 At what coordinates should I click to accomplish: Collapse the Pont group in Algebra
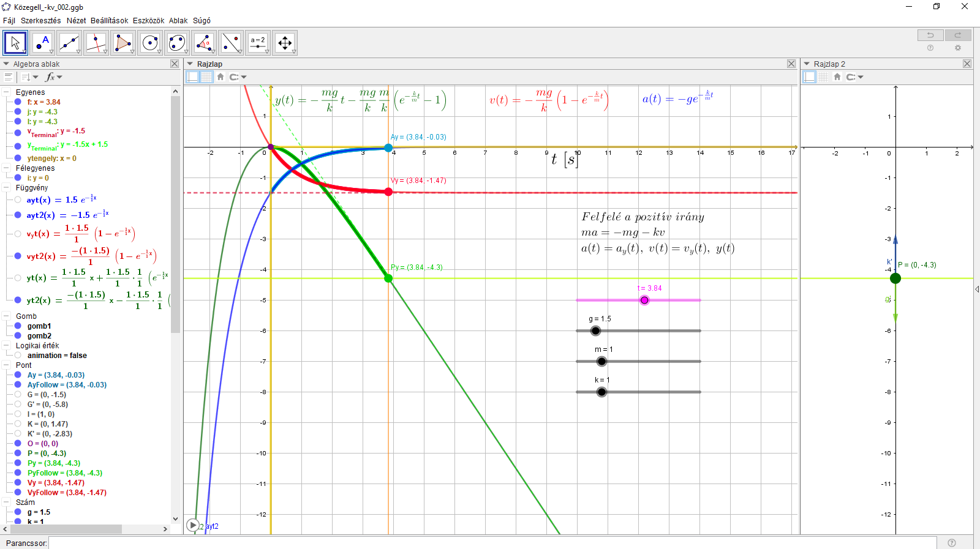point(7,365)
